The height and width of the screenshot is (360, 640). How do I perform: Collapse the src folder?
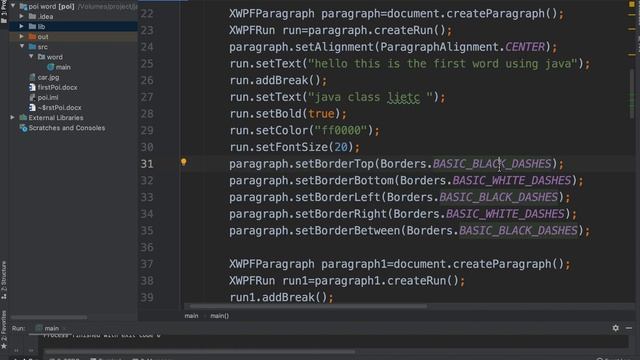tap(22, 47)
